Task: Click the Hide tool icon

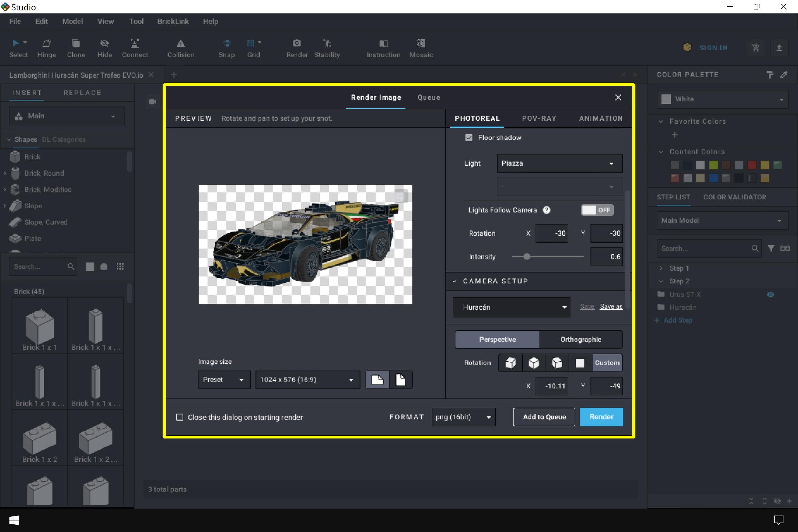Action: click(104, 48)
